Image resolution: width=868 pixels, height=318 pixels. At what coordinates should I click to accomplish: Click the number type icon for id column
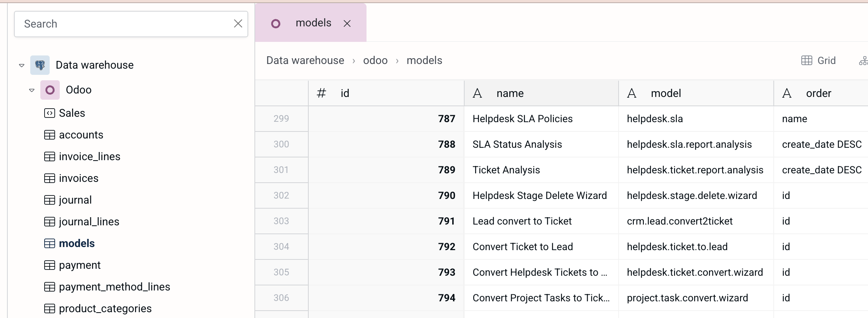[x=322, y=93]
